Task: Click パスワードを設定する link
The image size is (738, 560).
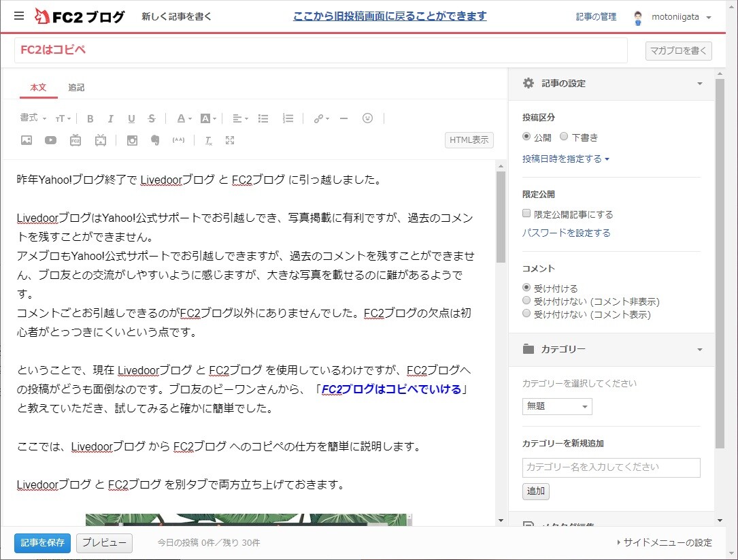Action: point(566,233)
